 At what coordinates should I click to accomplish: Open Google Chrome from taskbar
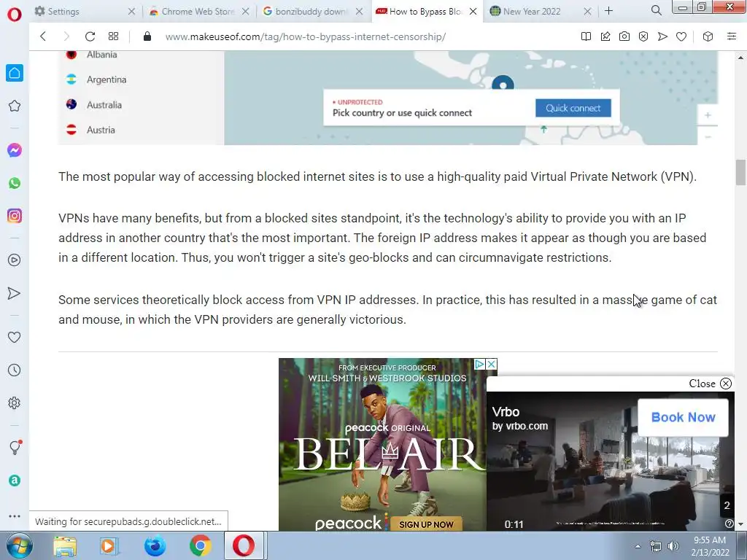200,545
